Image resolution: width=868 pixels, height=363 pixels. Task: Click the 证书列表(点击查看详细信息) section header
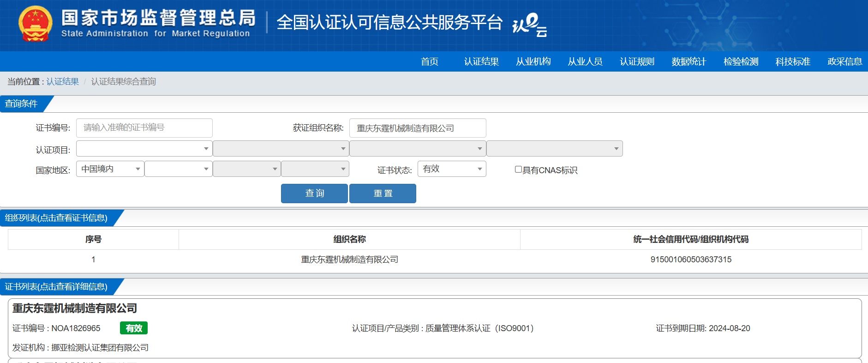tap(56, 287)
